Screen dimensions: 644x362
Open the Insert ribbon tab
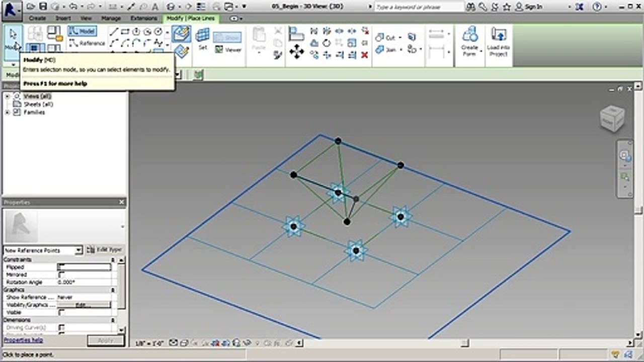[x=63, y=18]
